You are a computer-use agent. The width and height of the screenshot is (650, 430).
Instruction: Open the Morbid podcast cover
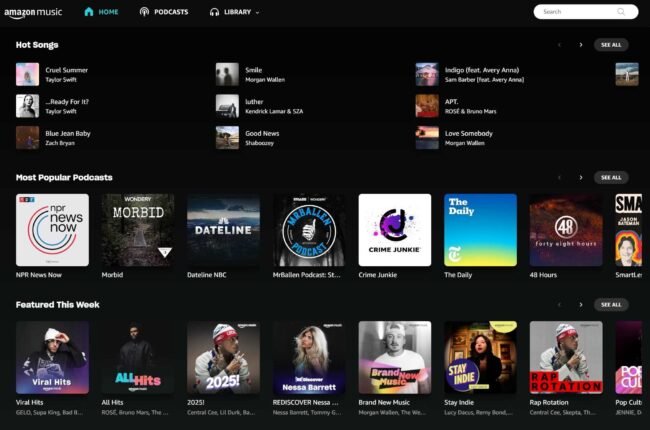138,230
